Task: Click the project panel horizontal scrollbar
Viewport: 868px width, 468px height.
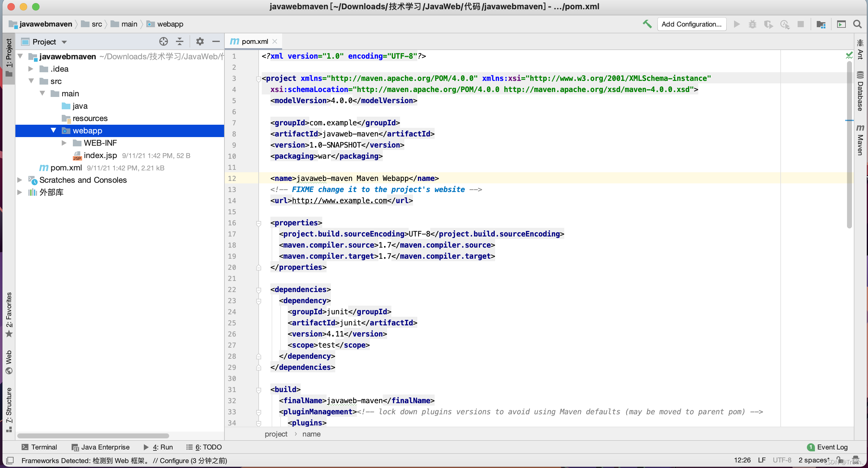Action: coord(93,435)
